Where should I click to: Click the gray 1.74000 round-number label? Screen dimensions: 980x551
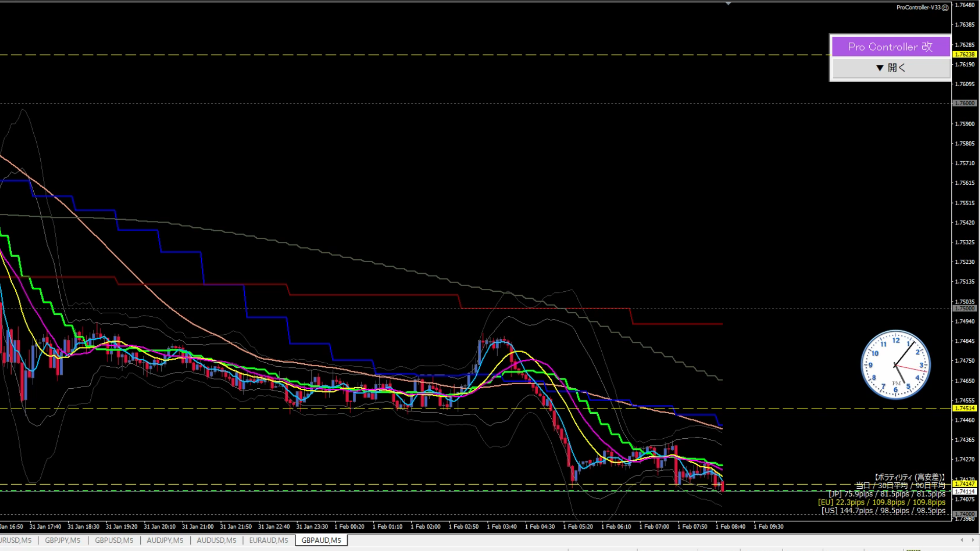coord(965,514)
